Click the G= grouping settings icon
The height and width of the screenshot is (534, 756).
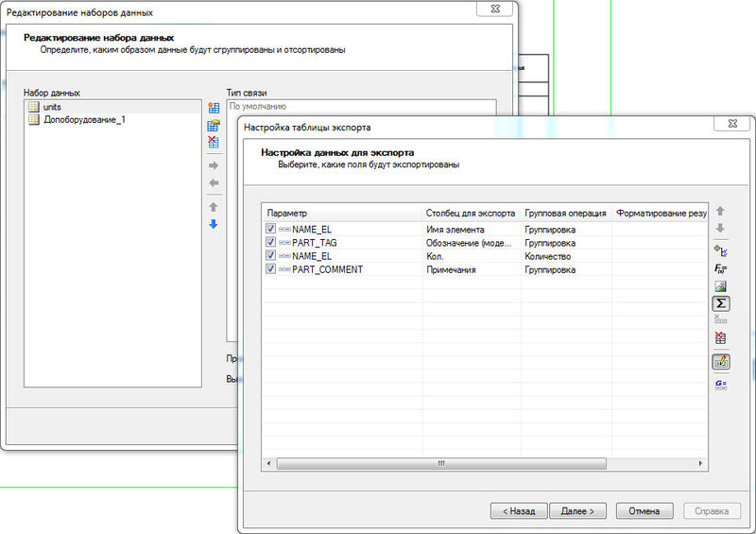(x=721, y=385)
